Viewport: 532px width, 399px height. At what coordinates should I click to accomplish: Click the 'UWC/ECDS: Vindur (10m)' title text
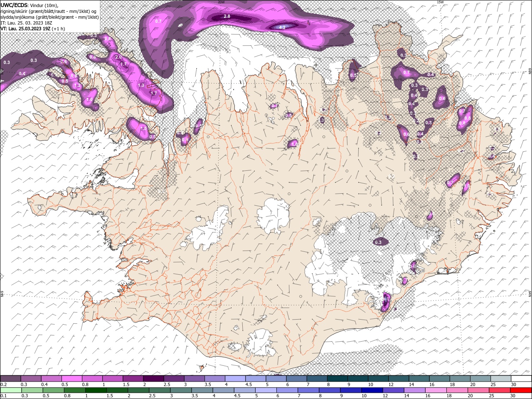coord(30,5)
